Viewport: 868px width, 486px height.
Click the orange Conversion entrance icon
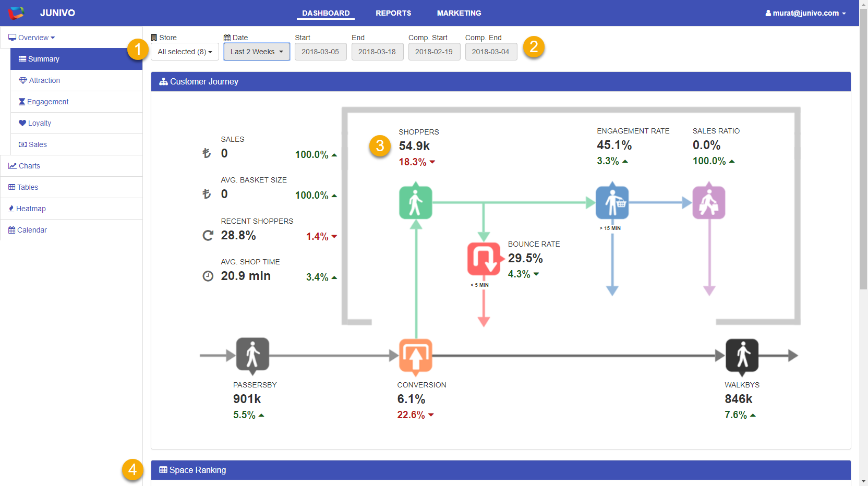[x=415, y=356]
